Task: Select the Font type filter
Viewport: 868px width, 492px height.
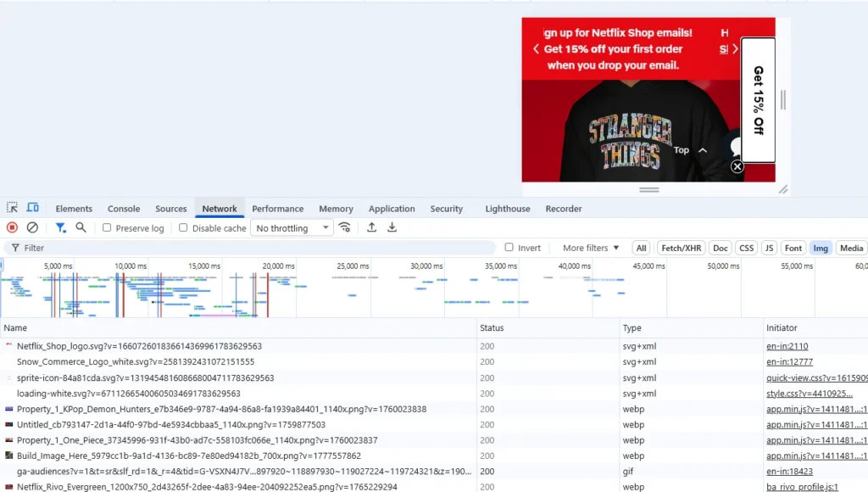Action: [793, 248]
